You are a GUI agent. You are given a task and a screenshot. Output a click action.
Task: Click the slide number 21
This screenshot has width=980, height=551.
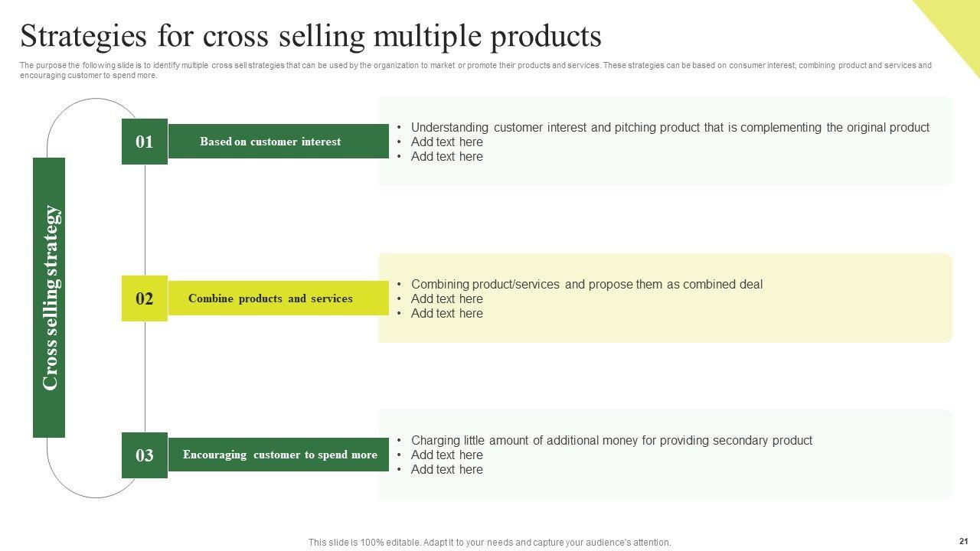(x=963, y=540)
